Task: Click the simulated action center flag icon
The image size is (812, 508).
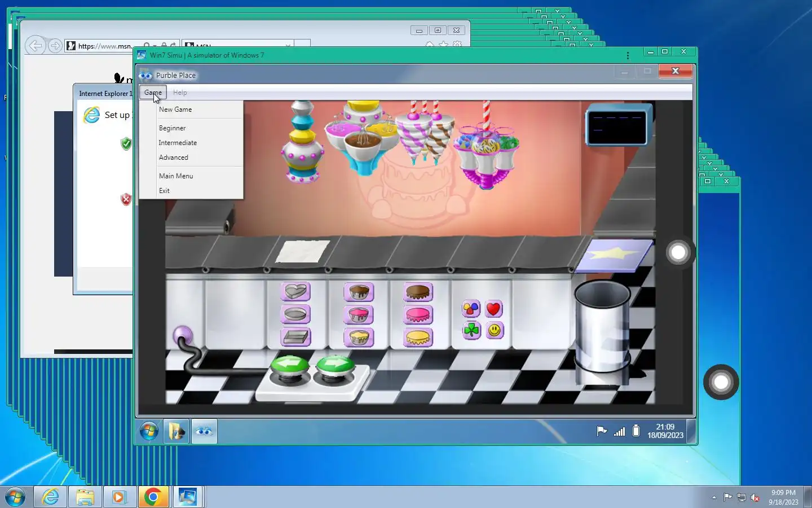Action: coord(602,431)
